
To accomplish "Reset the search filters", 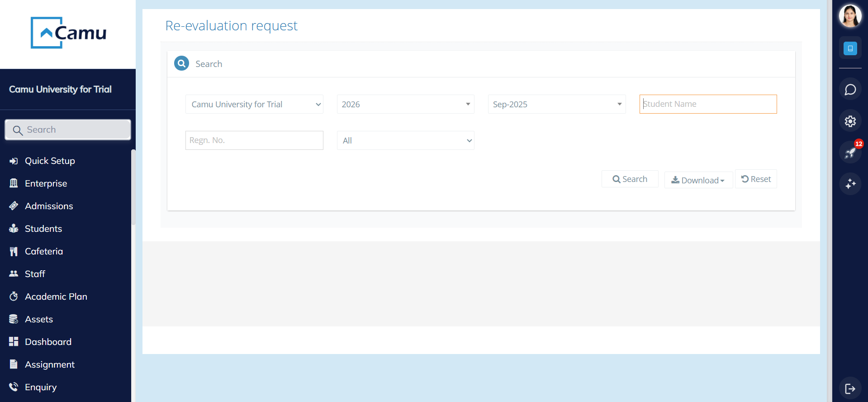I will coord(756,179).
